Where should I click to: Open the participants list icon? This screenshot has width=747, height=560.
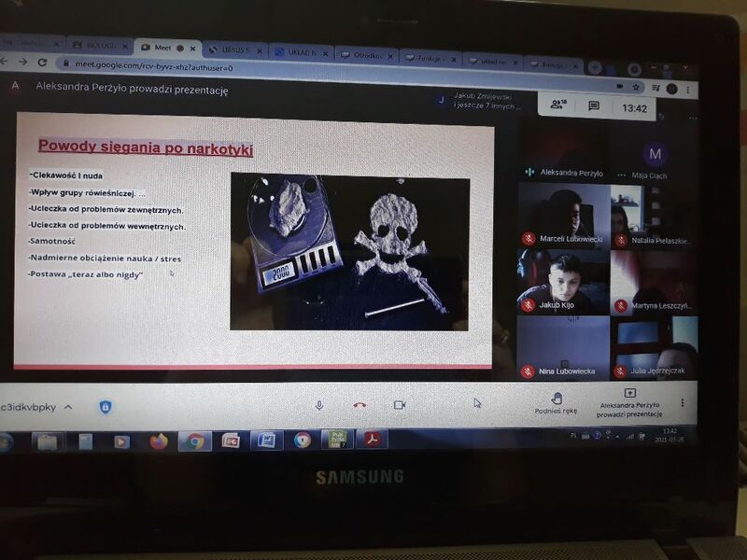(x=557, y=105)
